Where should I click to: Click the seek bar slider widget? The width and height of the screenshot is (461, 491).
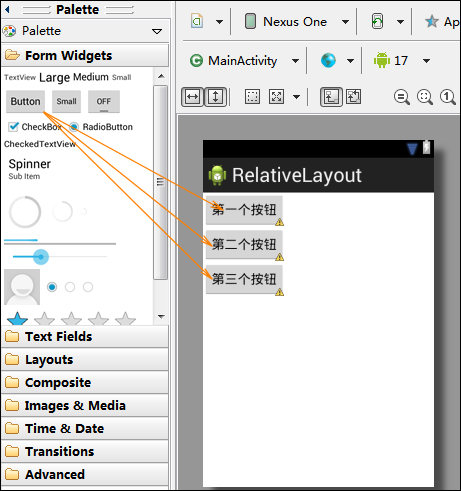[x=60, y=257]
